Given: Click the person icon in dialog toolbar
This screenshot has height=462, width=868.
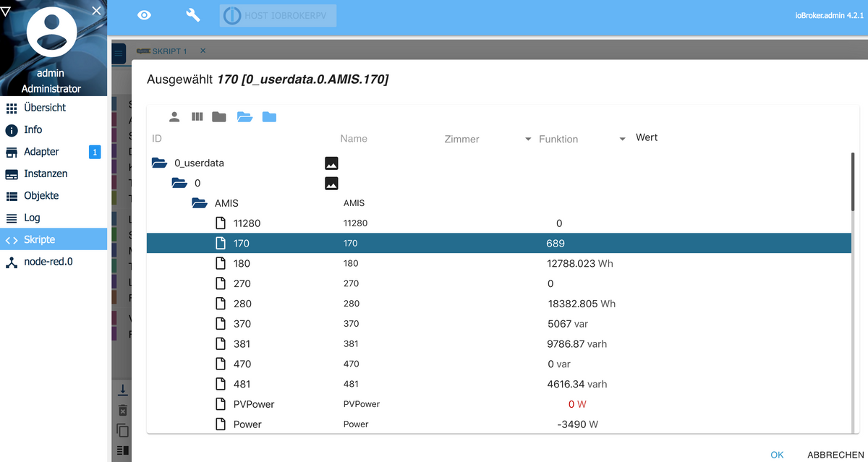Looking at the screenshot, I should tap(174, 116).
